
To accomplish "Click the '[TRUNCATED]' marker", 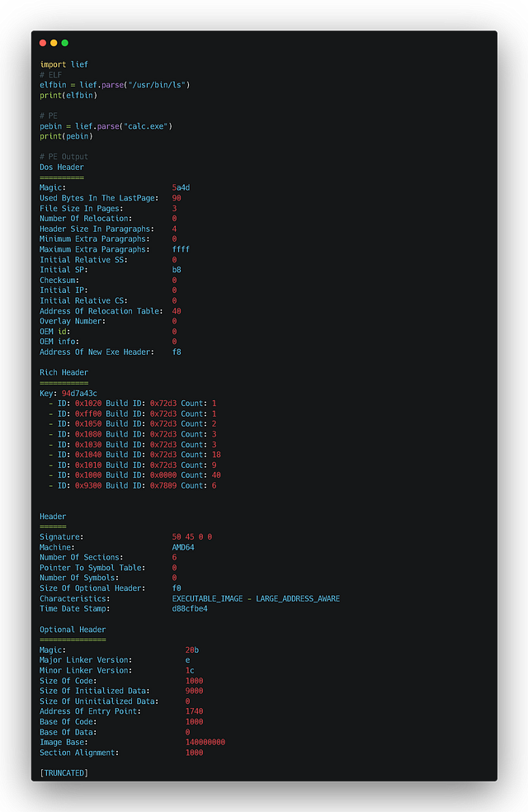I will [64, 772].
